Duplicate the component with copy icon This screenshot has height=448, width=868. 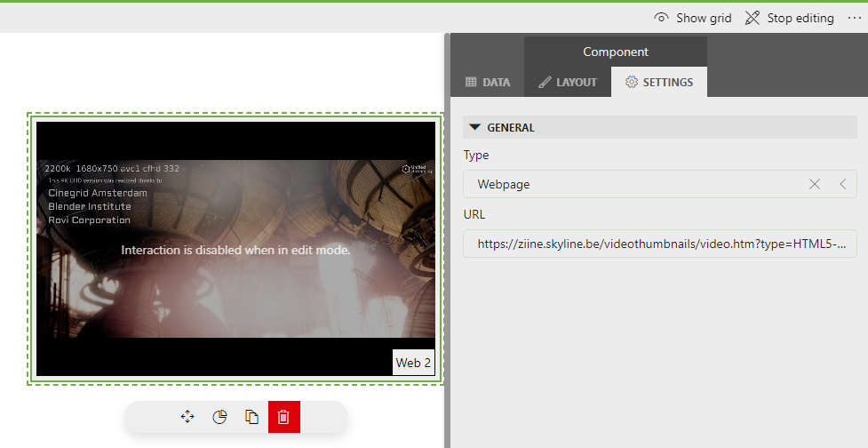252,417
